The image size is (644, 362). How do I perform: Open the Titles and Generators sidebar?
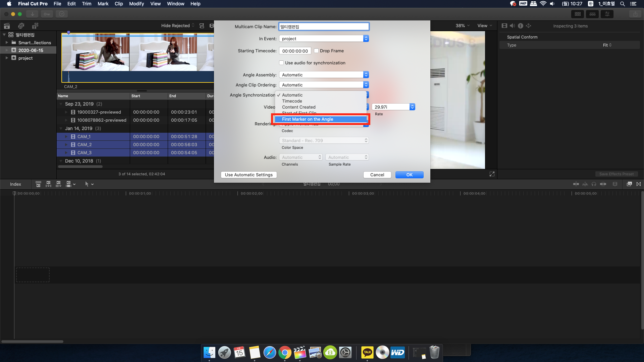point(35,26)
